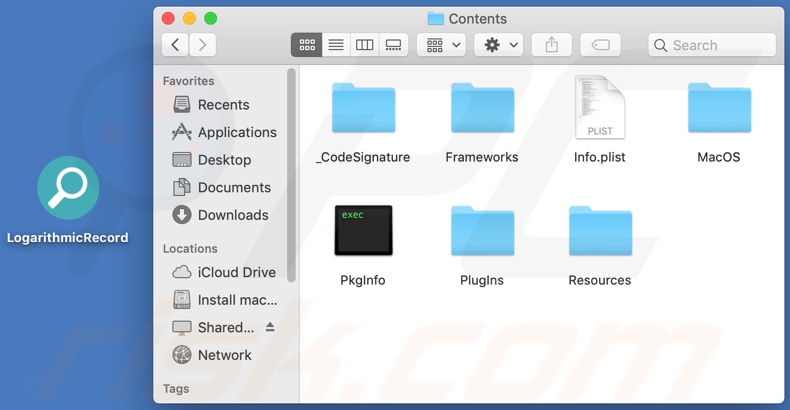Image resolution: width=790 pixels, height=410 pixels.
Task: Go forward with the right chevron button
Action: [x=203, y=45]
